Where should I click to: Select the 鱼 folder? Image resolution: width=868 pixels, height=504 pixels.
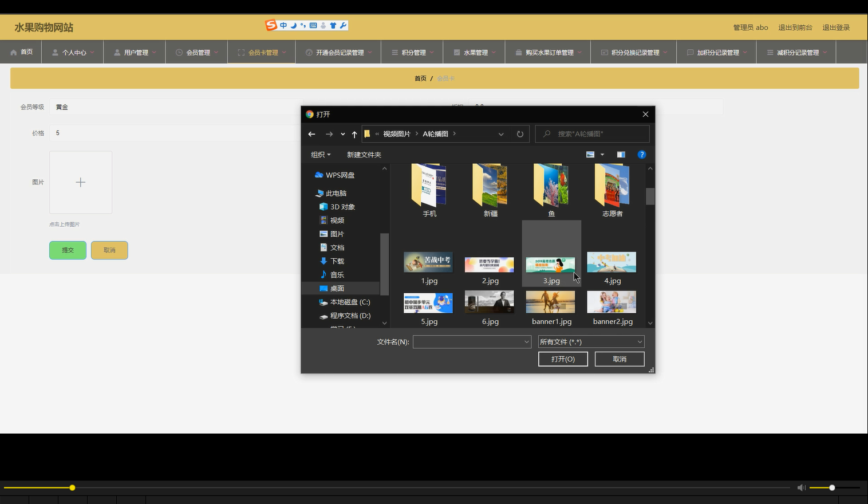[551, 191]
